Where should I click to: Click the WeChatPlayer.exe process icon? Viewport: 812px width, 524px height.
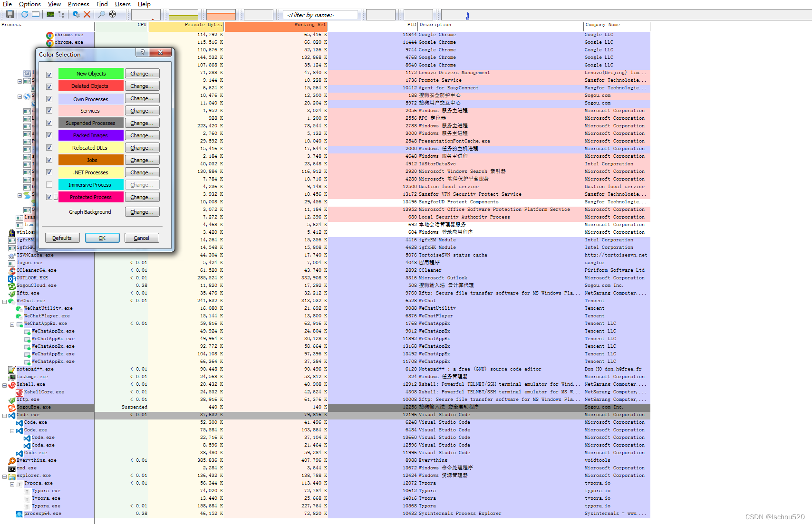tap(19, 316)
